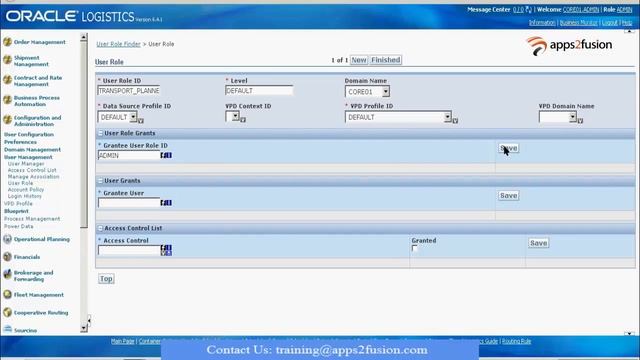Screen dimensions: 640x360
Task: Save the User Grants row
Action: tap(509, 196)
